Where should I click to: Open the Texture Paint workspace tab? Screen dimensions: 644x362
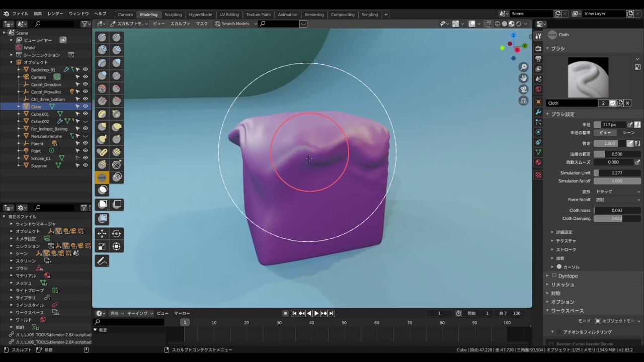(258, 15)
